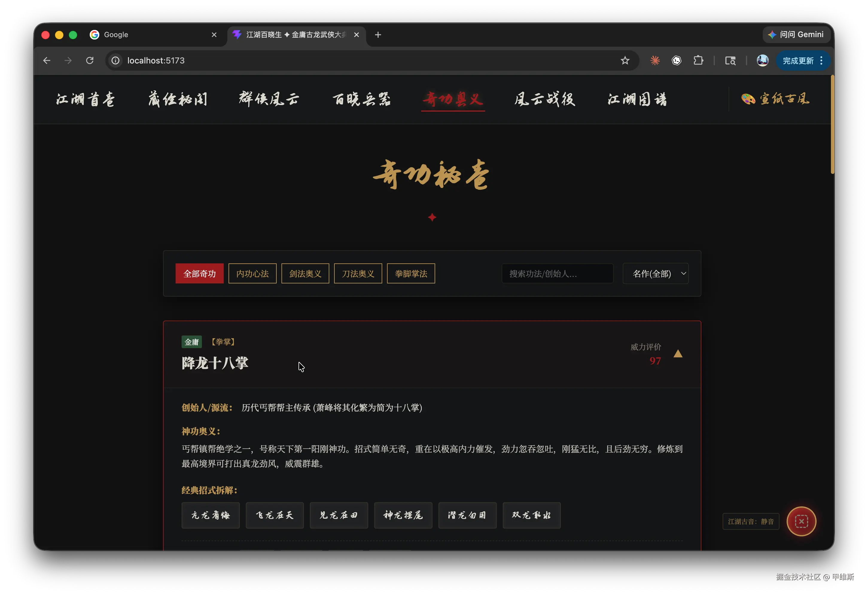Navigate to 江湖首卷
This screenshot has height=595, width=868.
pyautogui.click(x=86, y=99)
